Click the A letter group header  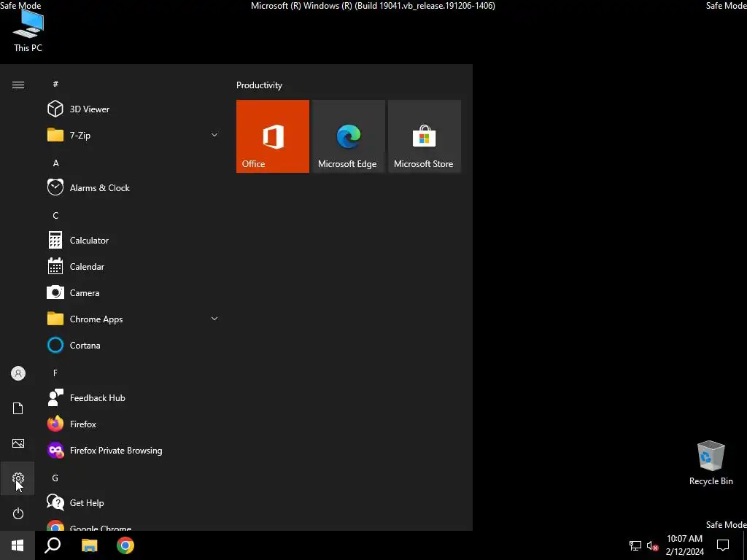pos(55,163)
